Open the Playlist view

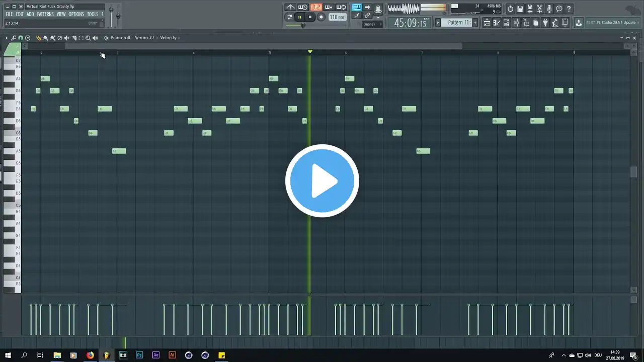coord(487,23)
